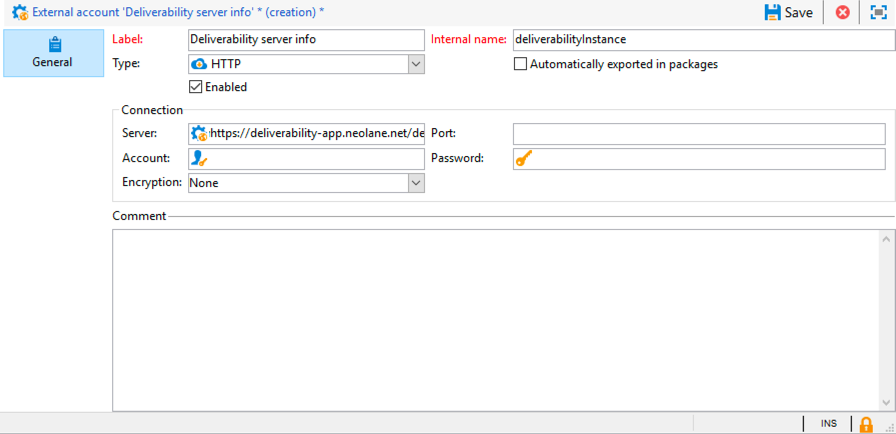Click the red 'Internal name:' text
This screenshot has width=896, height=434.
(x=469, y=39)
